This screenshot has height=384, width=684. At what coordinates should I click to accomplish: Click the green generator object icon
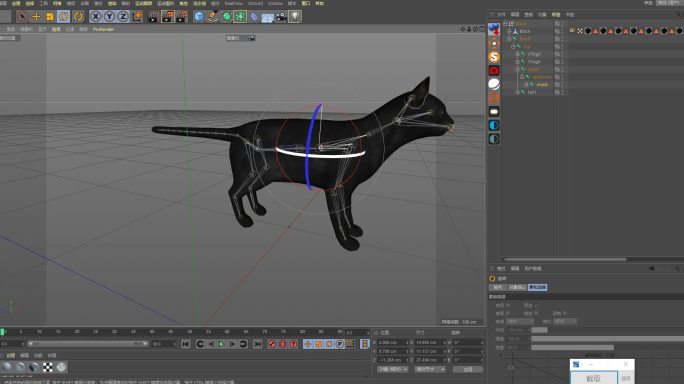[227, 17]
